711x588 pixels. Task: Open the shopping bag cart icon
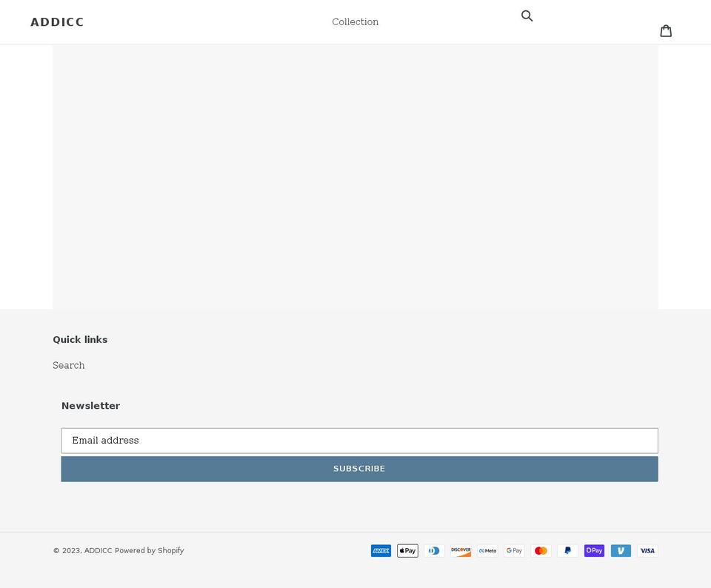pyautogui.click(x=666, y=31)
